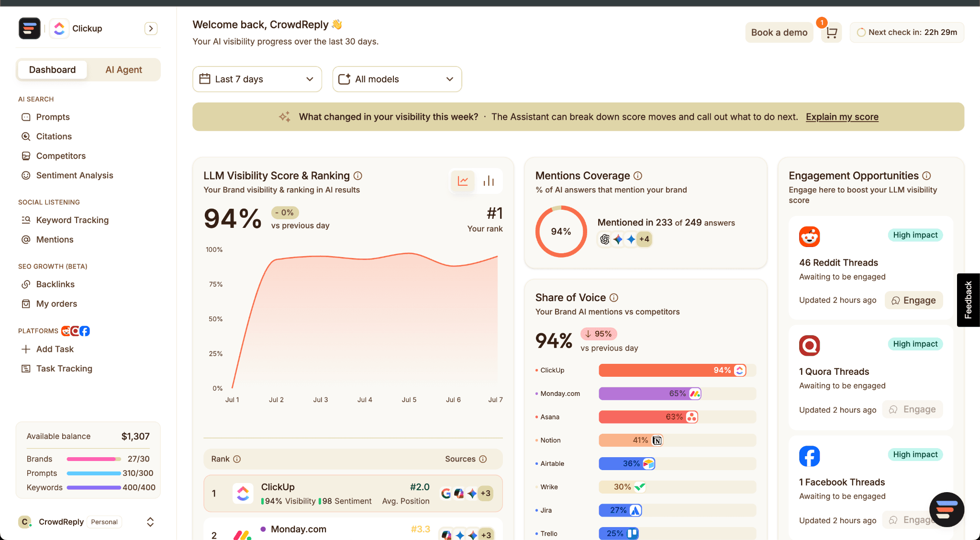
Task: Click the Mentions Coverage info icon
Action: coord(638,176)
